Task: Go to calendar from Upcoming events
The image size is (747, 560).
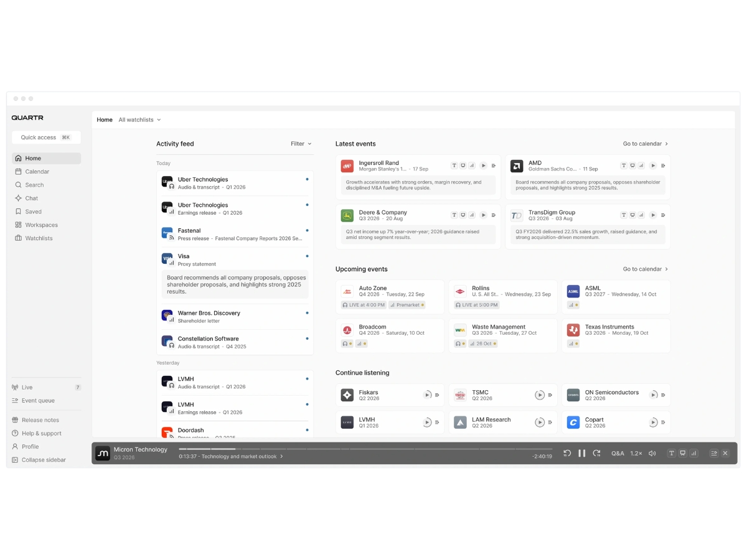Action: (x=646, y=269)
